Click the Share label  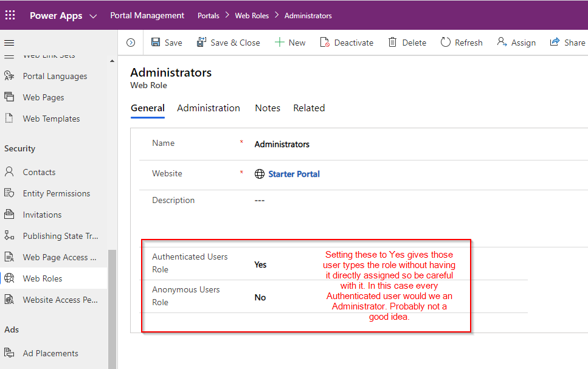(575, 43)
